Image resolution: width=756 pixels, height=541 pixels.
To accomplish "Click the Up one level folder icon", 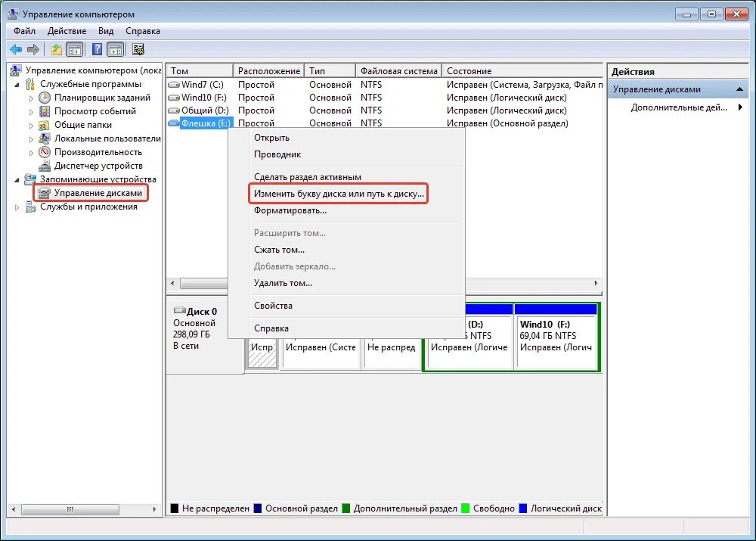I will (57, 49).
